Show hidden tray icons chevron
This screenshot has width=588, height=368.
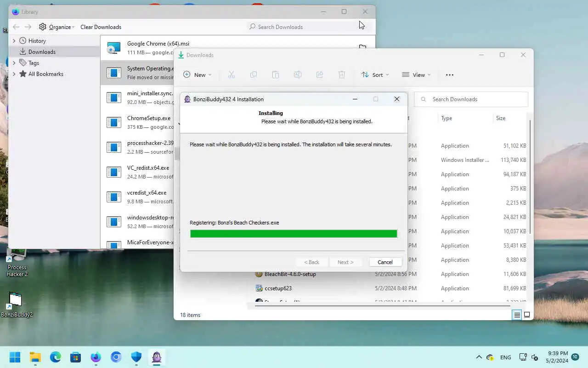click(479, 357)
